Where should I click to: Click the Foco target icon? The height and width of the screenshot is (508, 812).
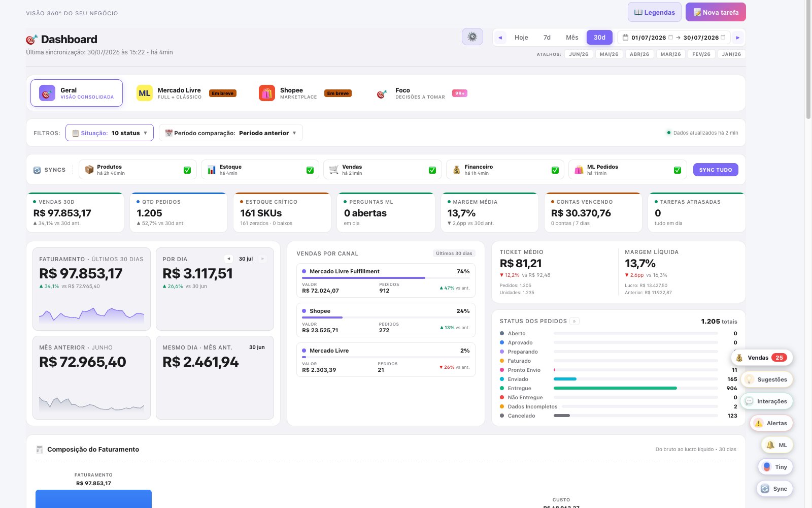tap(382, 93)
